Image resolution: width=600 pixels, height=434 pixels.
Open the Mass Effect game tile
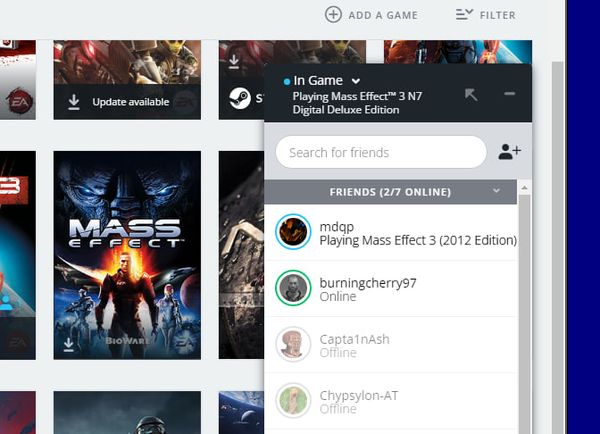point(127,255)
